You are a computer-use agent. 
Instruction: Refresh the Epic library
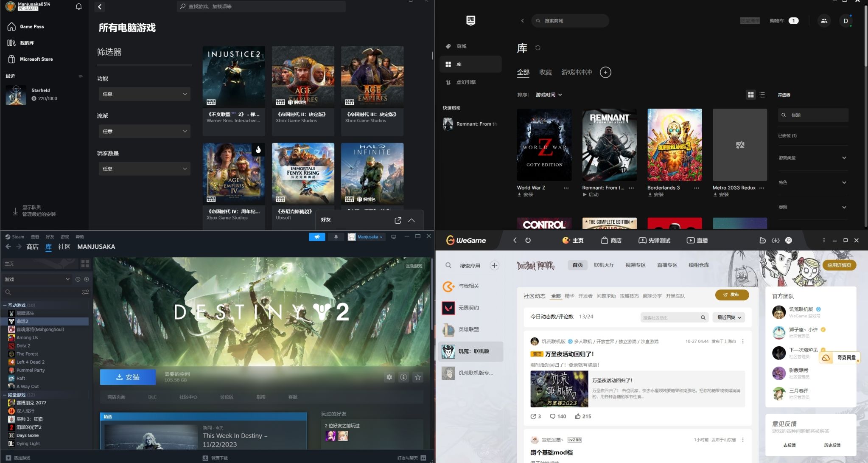pyautogui.click(x=538, y=48)
